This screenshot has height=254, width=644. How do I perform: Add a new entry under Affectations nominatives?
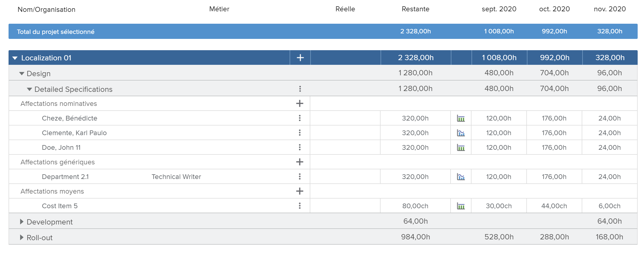[300, 103]
